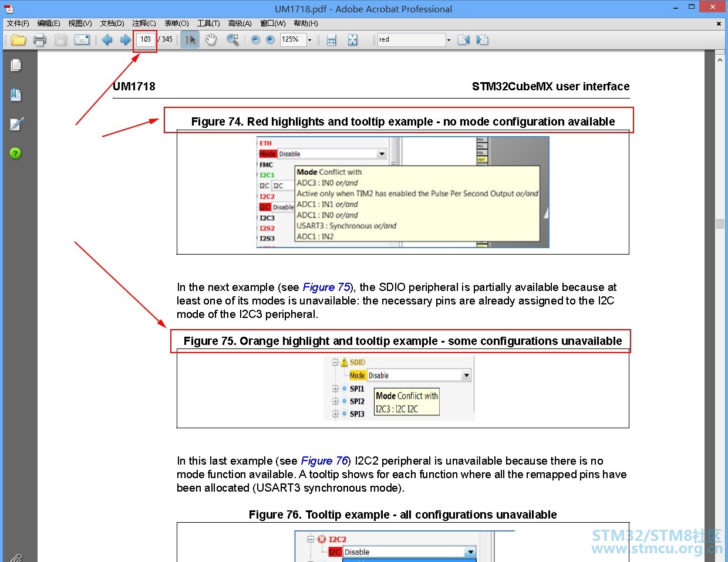728x562 pixels.
Task: Click the Open file folder icon
Action: [x=18, y=40]
